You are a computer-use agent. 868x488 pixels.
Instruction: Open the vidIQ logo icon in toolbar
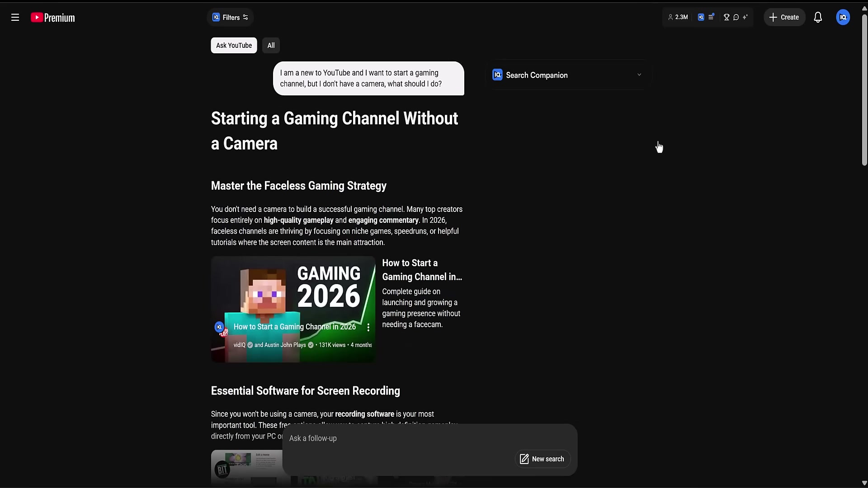click(701, 17)
